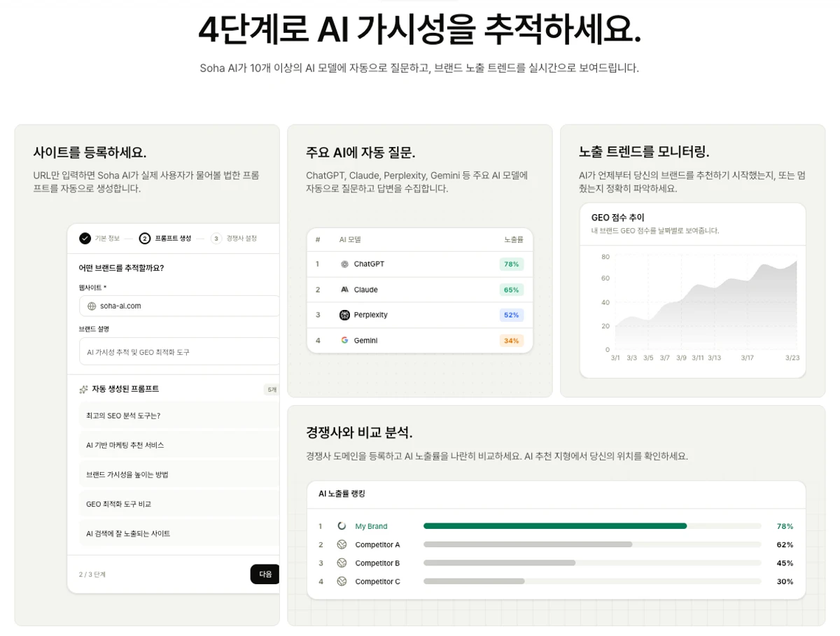Click the 45% value for Competitor B
Image resolution: width=840 pixels, height=636 pixels.
click(x=785, y=563)
